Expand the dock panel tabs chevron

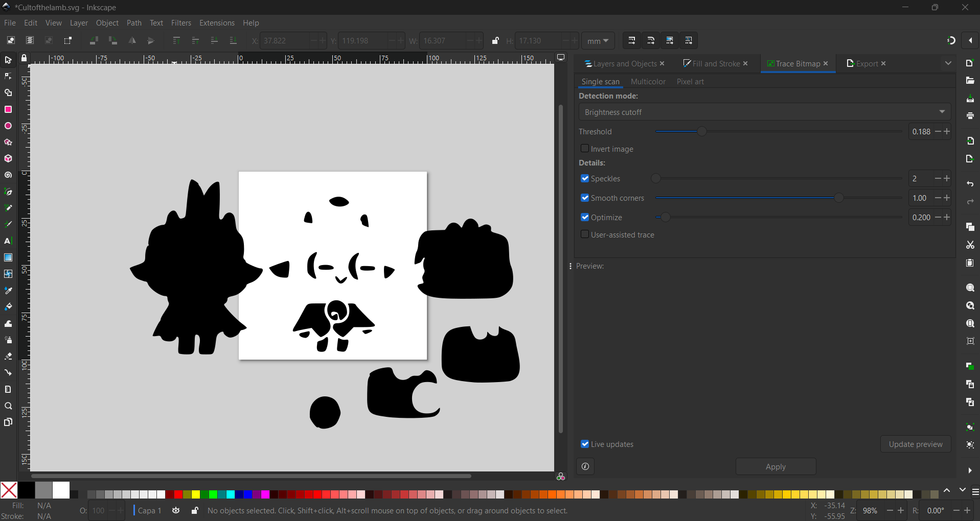pos(948,63)
